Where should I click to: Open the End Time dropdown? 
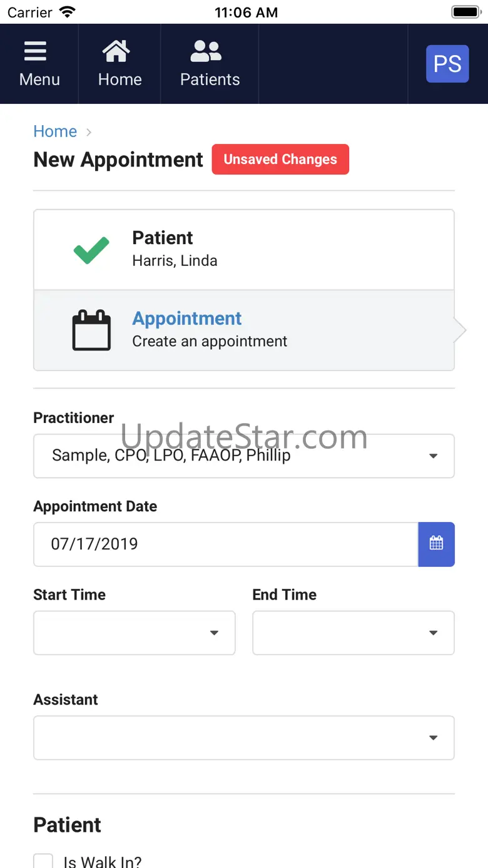click(353, 633)
